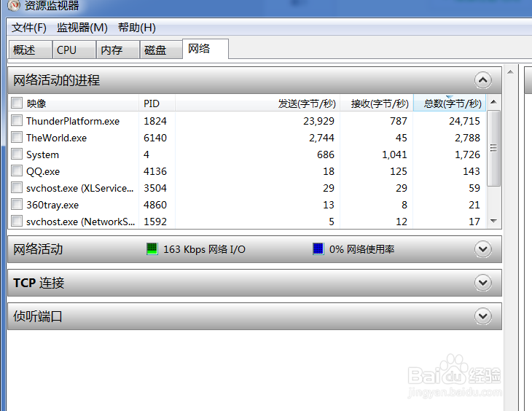Collapse the 网络活动的进程 section
The image size is (532, 411).
[482, 80]
